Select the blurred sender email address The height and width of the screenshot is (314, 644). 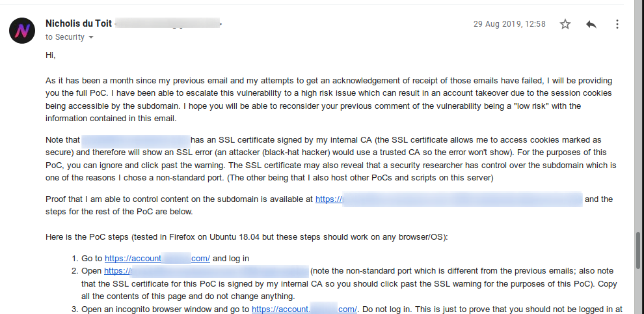pos(168,23)
